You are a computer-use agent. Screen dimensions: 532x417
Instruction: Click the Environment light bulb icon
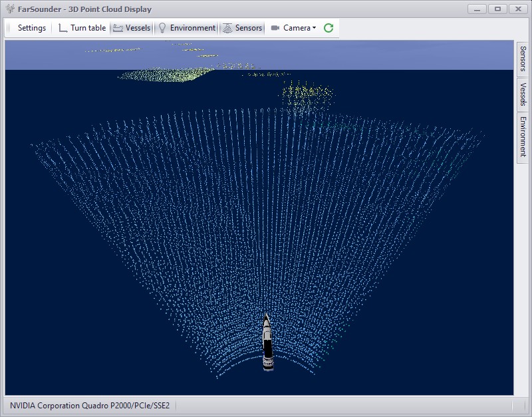[162, 28]
